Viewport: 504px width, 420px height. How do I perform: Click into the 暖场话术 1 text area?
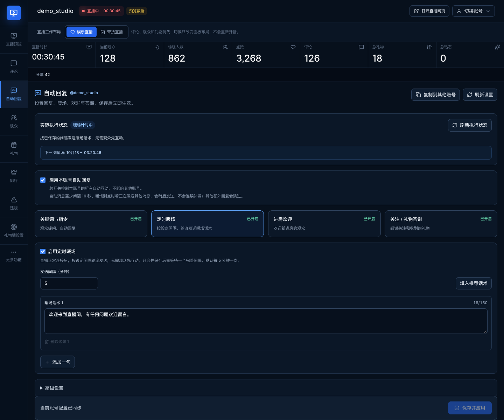(x=266, y=321)
